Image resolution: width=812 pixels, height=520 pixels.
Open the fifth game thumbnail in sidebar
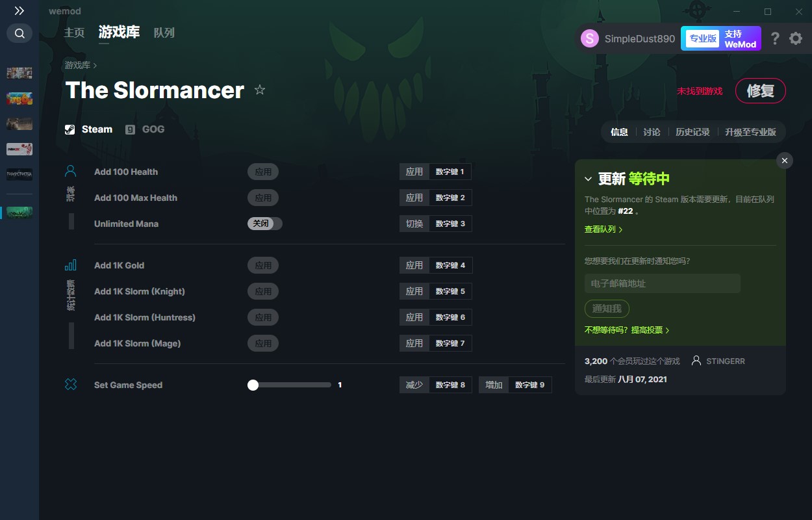pyautogui.click(x=19, y=174)
